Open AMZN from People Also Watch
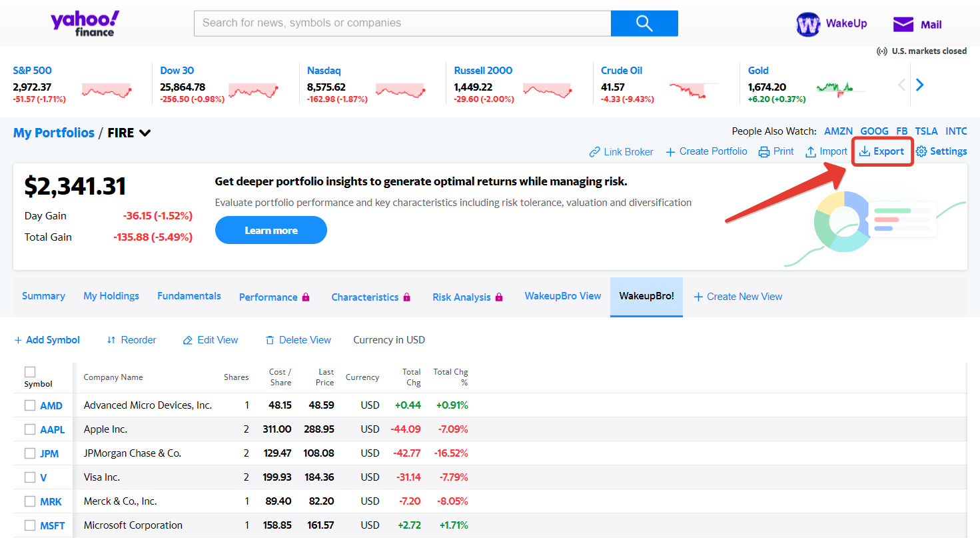Viewport: 980px width, 538px height. tap(838, 131)
